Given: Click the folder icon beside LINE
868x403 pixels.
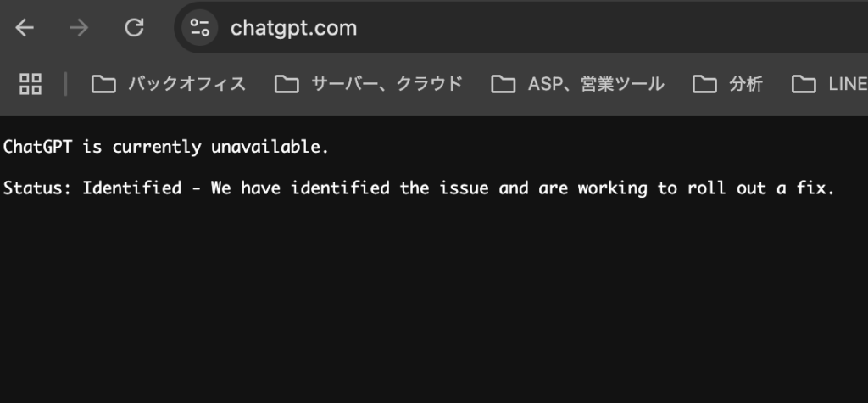Looking at the screenshot, I should [804, 84].
